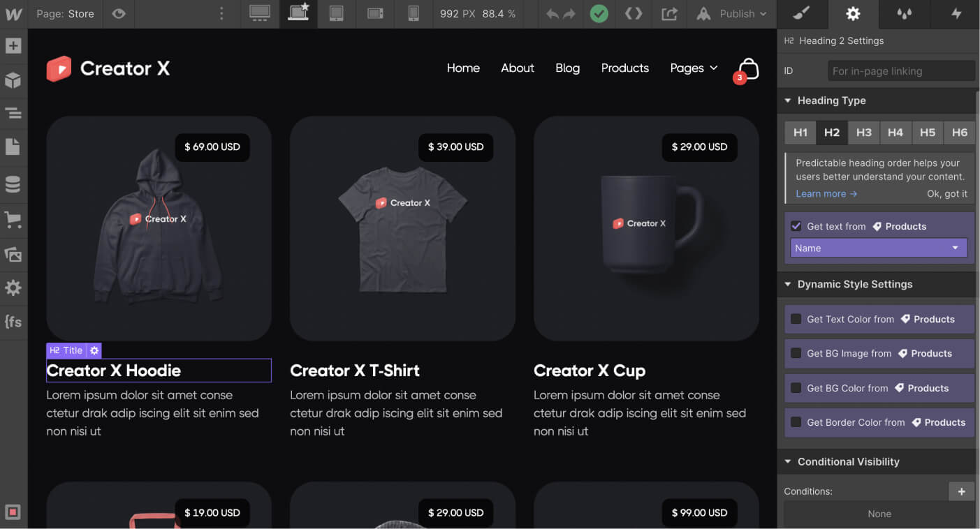The image size is (980, 529).
Task: Uncheck Get text from Products
Action: coord(796,226)
